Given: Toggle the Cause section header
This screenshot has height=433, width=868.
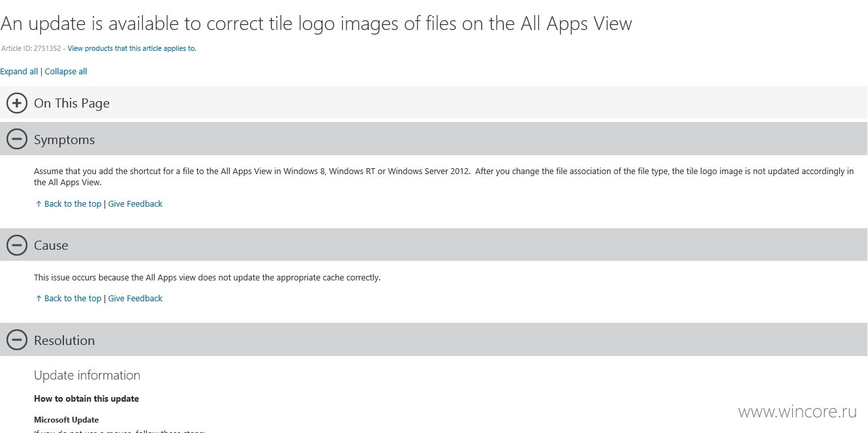Looking at the screenshot, I should click(x=433, y=245).
